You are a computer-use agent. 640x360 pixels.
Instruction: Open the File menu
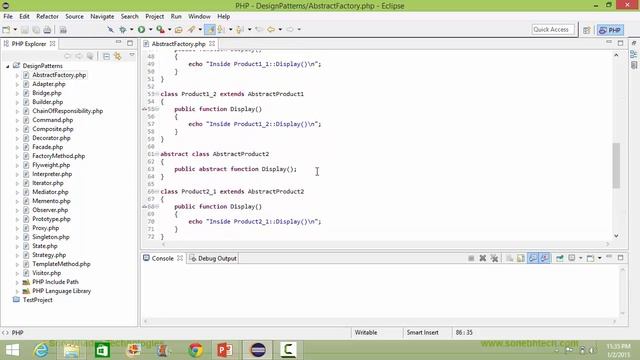point(8,16)
